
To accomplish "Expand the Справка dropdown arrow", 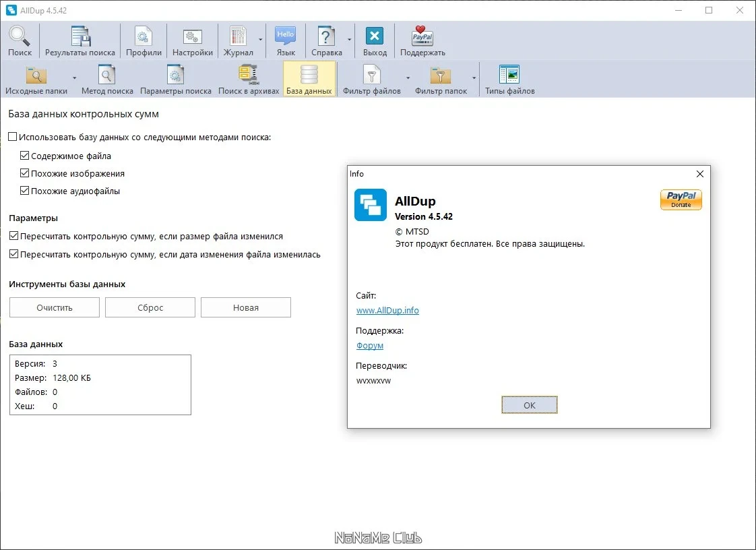I will 350,40.
